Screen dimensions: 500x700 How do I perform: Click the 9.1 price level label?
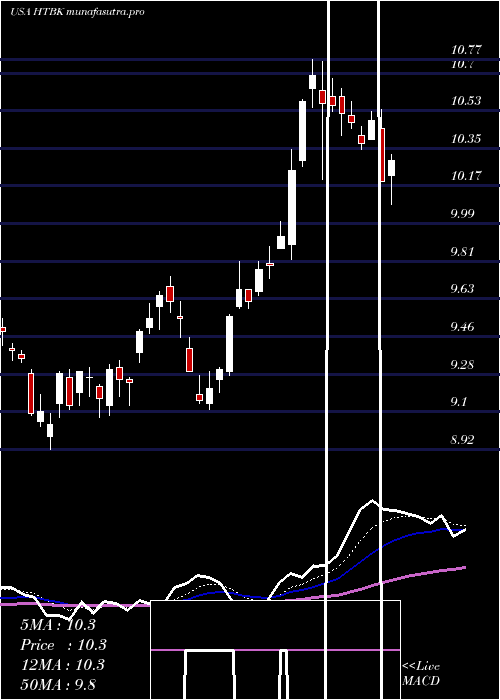[x=460, y=402]
